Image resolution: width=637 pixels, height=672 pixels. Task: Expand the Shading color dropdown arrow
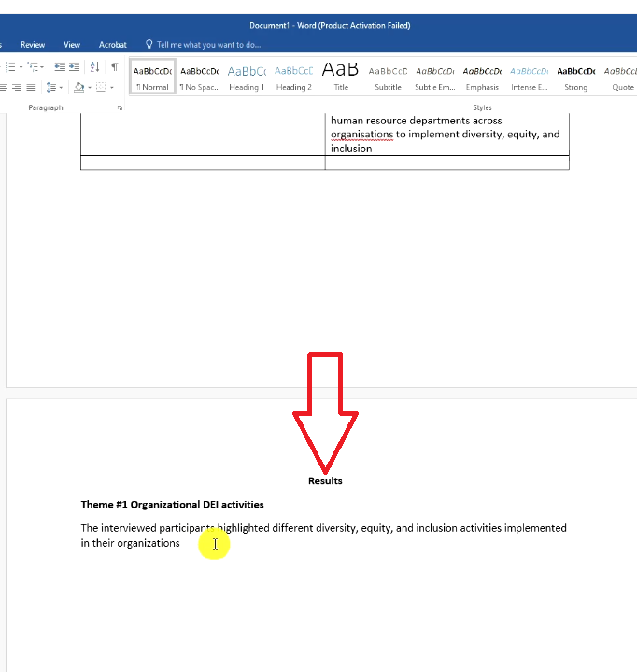pyautogui.click(x=90, y=88)
